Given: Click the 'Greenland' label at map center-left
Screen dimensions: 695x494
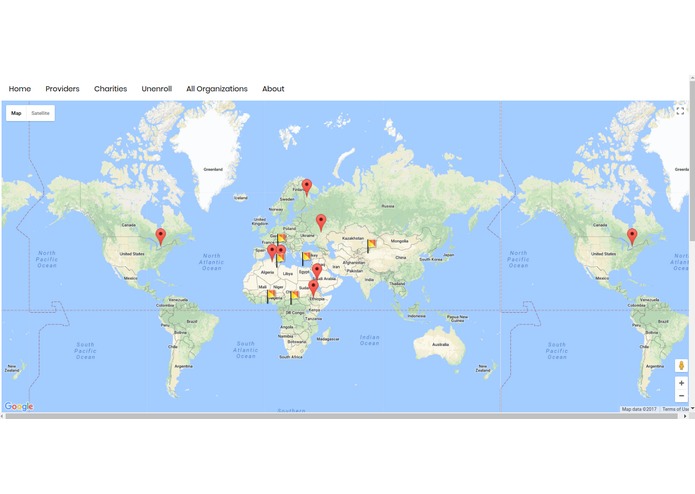Looking at the screenshot, I should [213, 169].
